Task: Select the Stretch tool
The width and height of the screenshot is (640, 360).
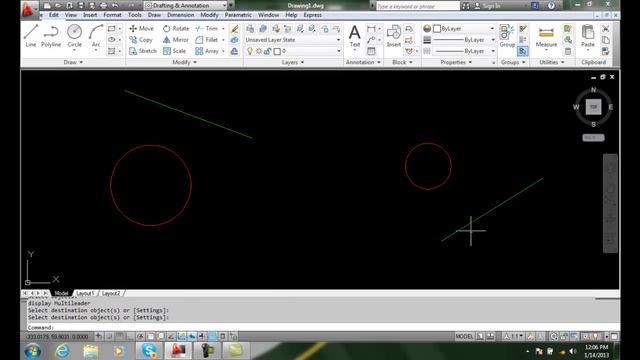Action: 143,51
